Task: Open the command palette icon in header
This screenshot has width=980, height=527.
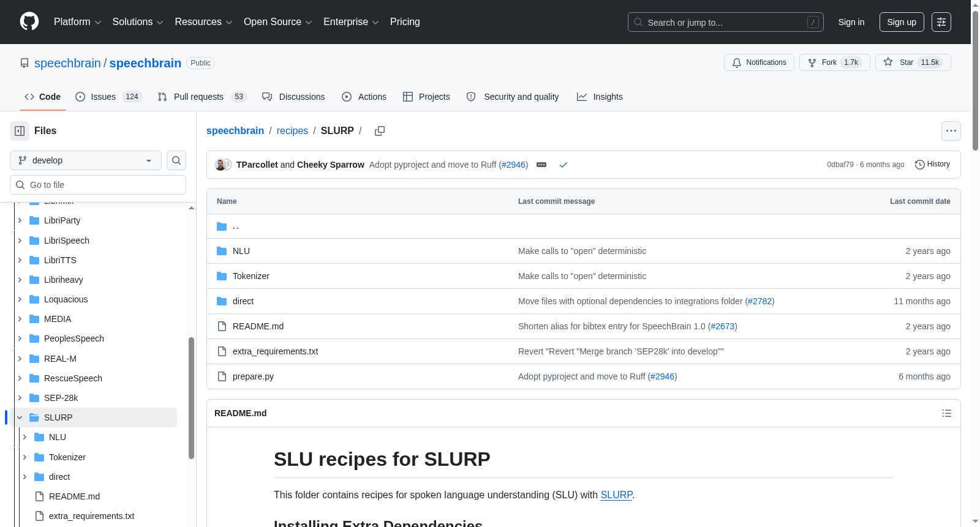Action: coord(941,22)
